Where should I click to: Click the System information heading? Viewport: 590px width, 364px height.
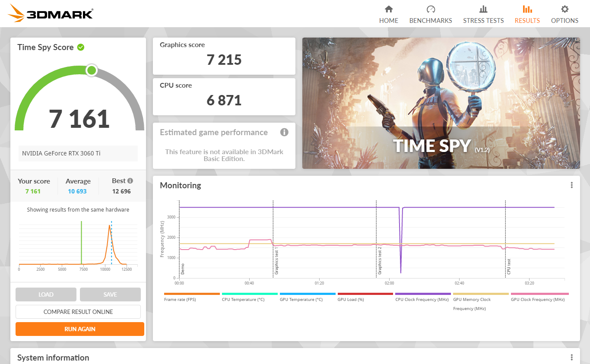[x=53, y=358]
